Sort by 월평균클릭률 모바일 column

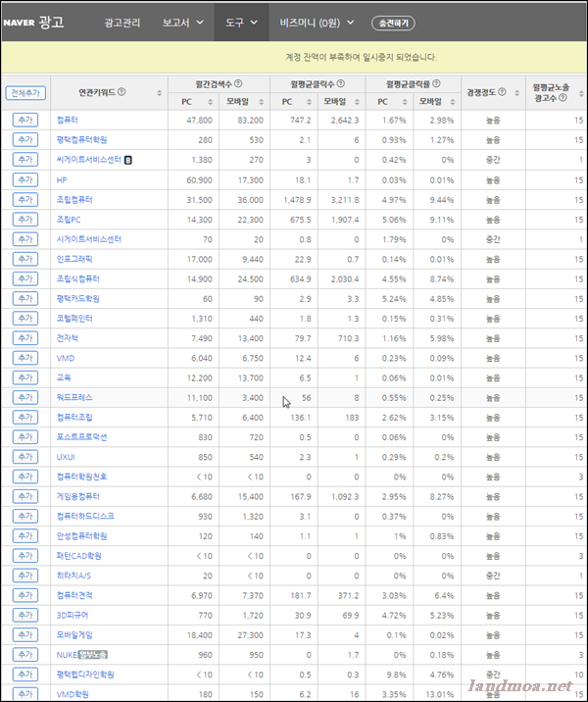coord(453,102)
